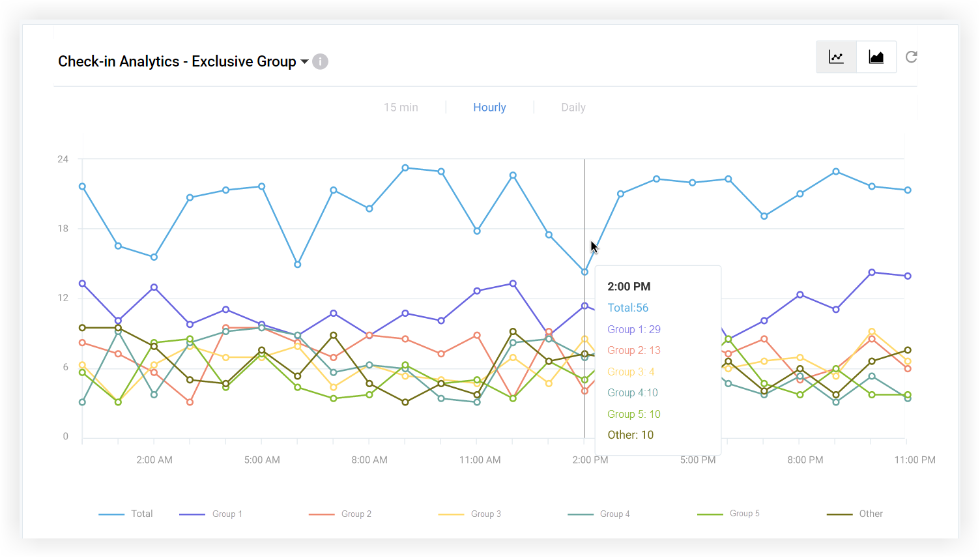Toggle the Group 1 legend entry
This screenshot has height=558, width=980.
210,514
